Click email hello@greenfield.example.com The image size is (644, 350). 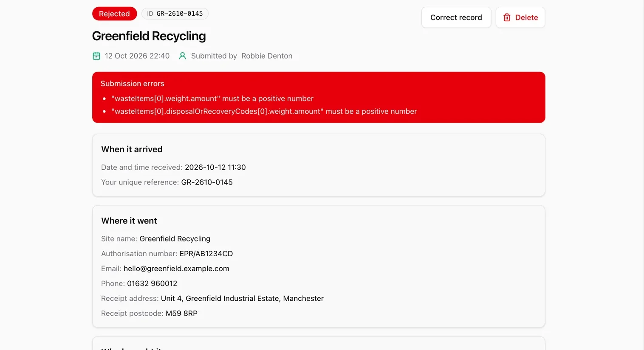pyautogui.click(x=176, y=269)
